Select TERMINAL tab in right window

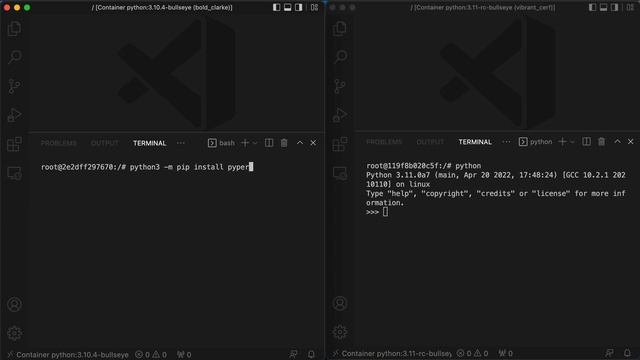pyautogui.click(x=475, y=142)
